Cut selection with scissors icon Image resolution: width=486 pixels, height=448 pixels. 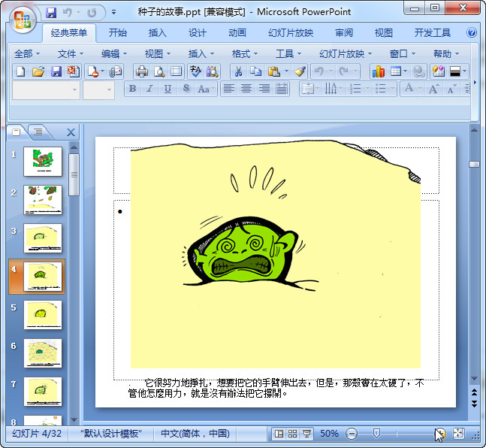coord(238,71)
